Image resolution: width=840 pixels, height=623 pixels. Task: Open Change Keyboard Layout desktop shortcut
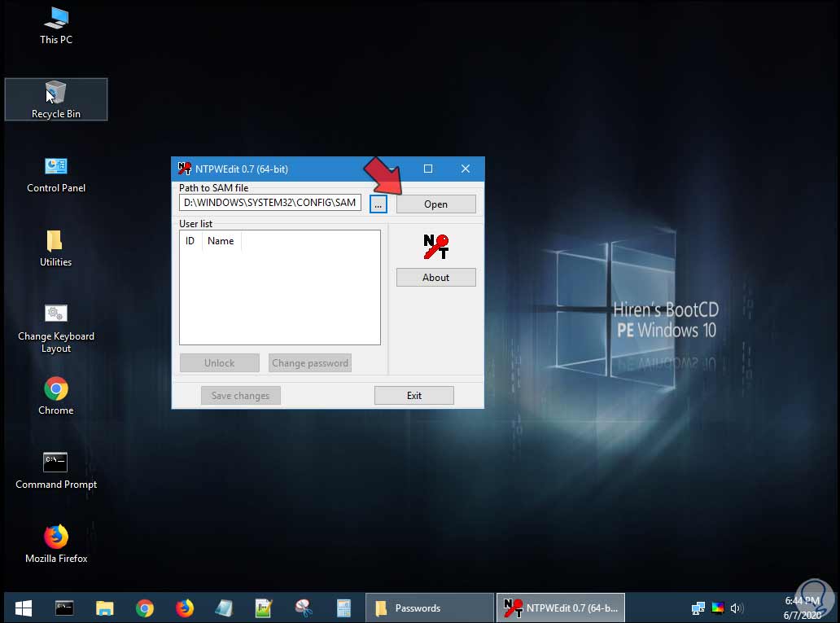(55, 328)
